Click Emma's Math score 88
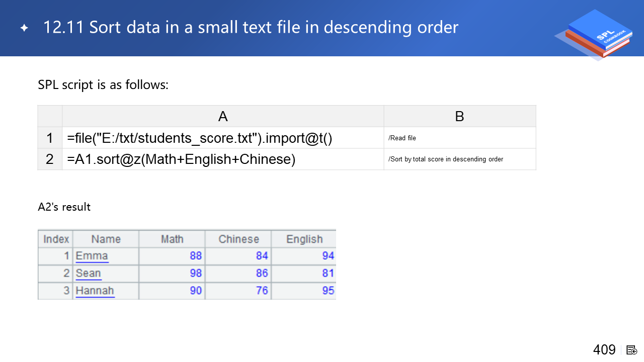 pos(195,256)
